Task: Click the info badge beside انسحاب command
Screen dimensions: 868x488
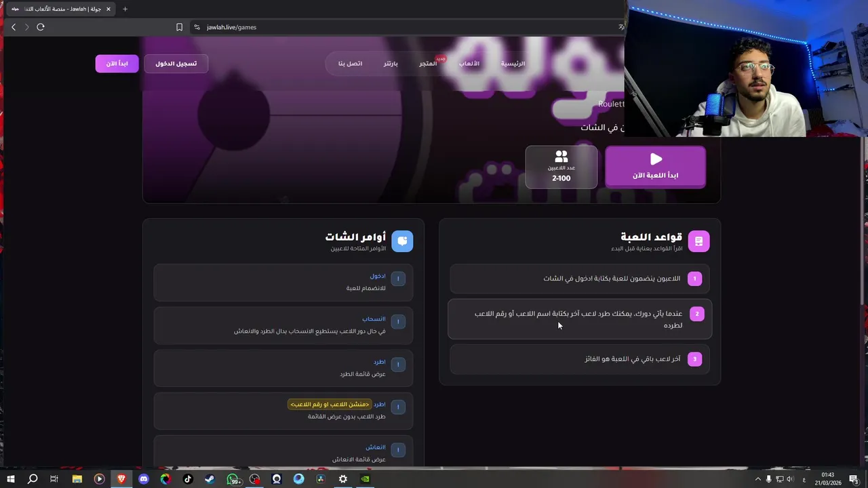Action: [x=398, y=321]
